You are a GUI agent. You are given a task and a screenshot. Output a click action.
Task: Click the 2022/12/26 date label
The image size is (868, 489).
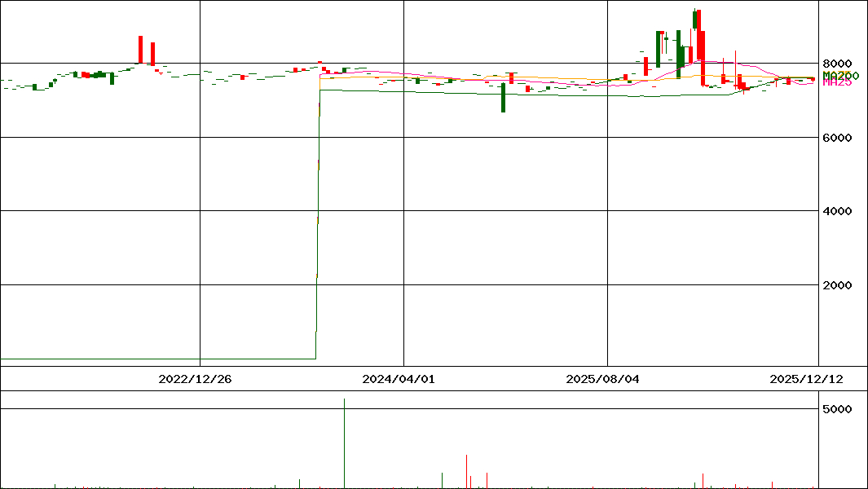pyautogui.click(x=190, y=379)
